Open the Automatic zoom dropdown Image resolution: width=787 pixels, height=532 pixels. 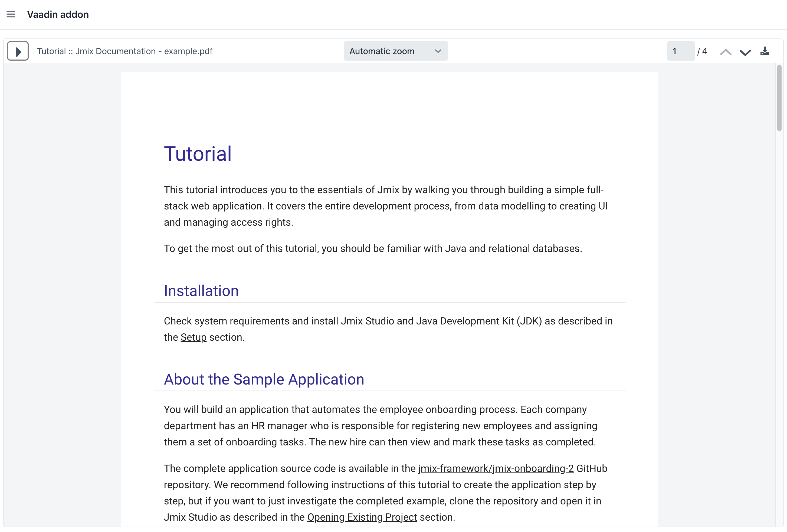(x=396, y=51)
